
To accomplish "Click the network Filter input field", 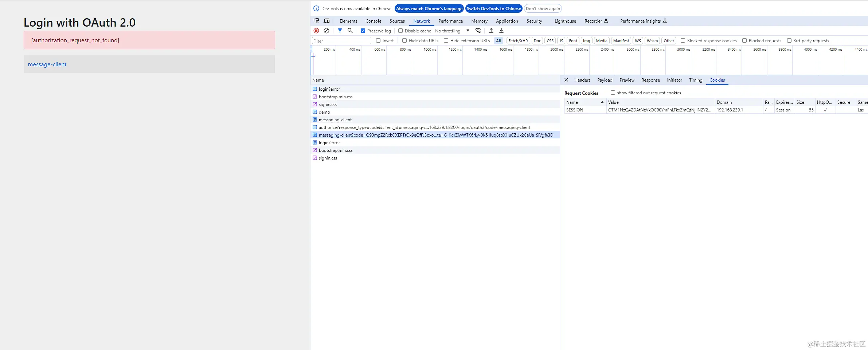I will point(341,41).
